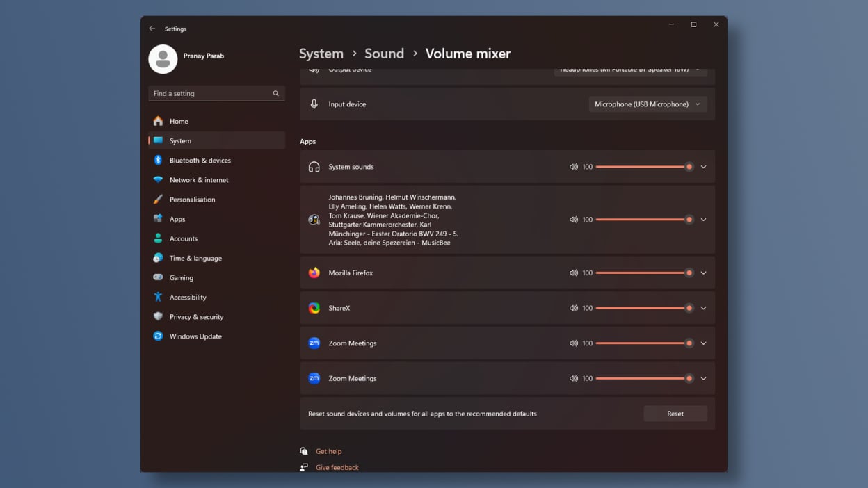Click the search magnifier icon
The width and height of the screenshot is (868, 488).
276,93
